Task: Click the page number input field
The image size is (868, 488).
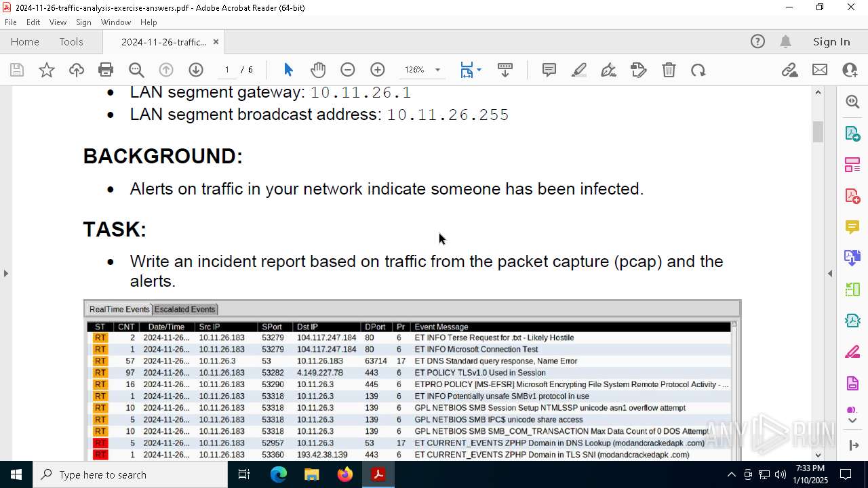Action: coord(226,70)
